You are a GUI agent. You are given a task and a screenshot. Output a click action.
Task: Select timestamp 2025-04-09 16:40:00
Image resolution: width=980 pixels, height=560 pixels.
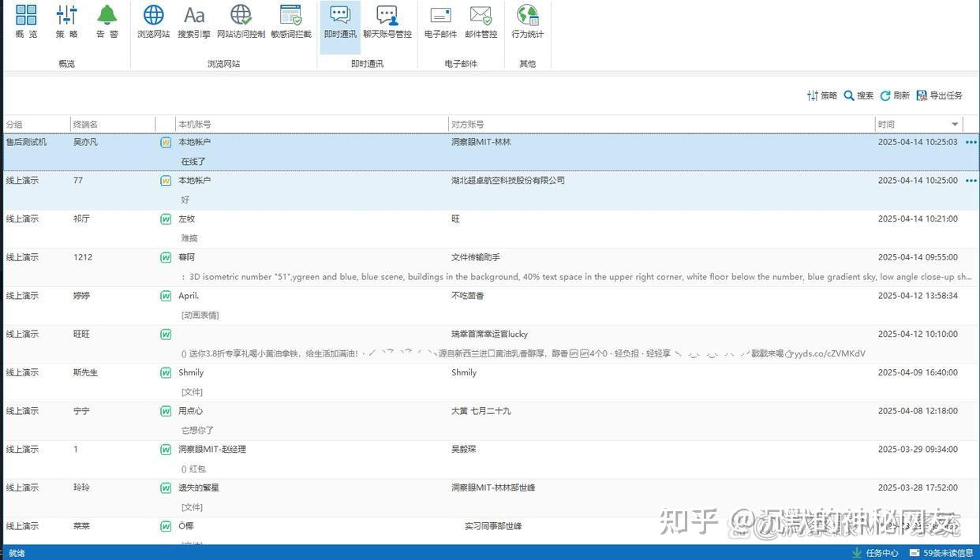point(918,372)
